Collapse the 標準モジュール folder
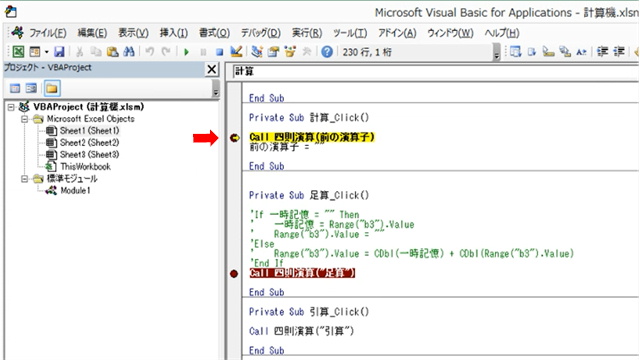The image size is (640, 360). point(24,179)
